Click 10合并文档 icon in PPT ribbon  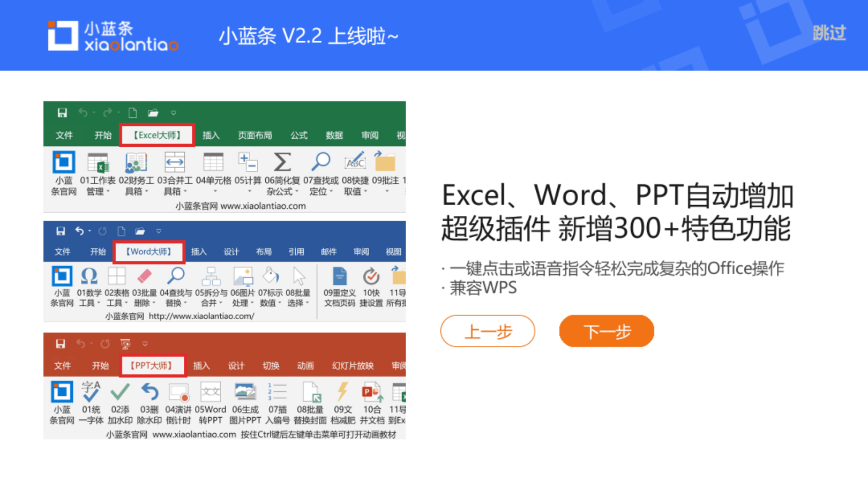click(x=372, y=392)
